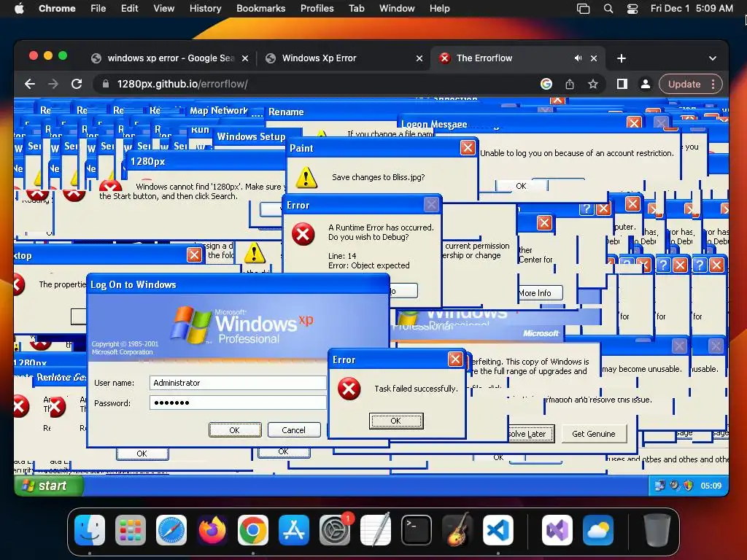Open System Settings in the dock
Image resolution: width=747 pixels, height=560 pixels.
(x=334, y=530)
